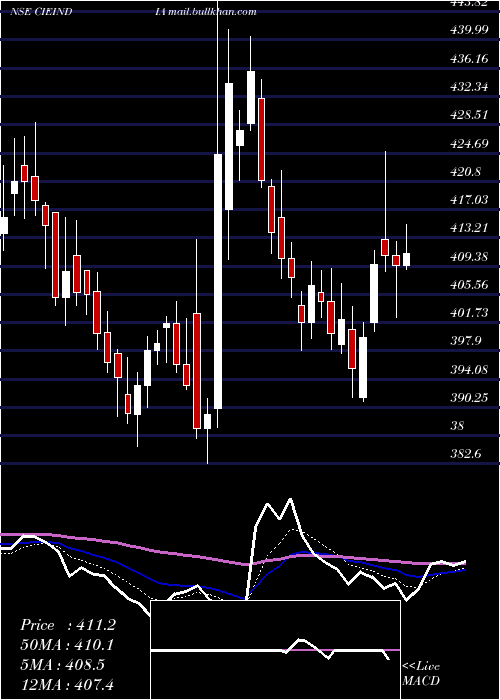Click the 405.56 price axis label
The width and height of the screenshot is (500, 700).
point(468,284)
